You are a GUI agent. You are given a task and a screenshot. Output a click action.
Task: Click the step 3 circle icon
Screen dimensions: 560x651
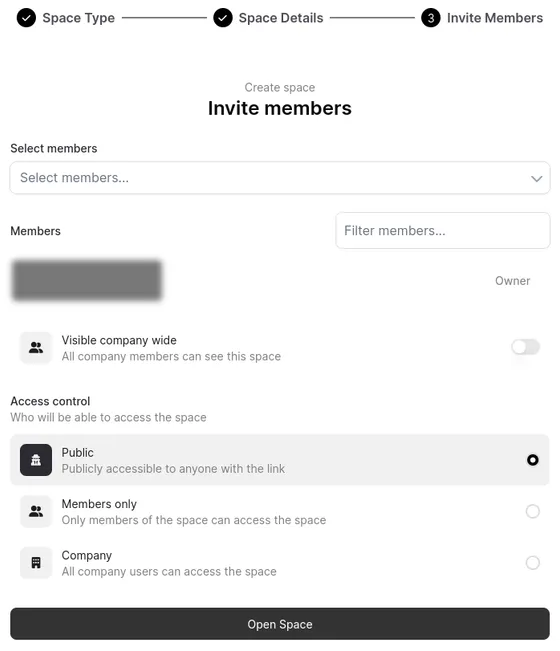coord(431,18)
